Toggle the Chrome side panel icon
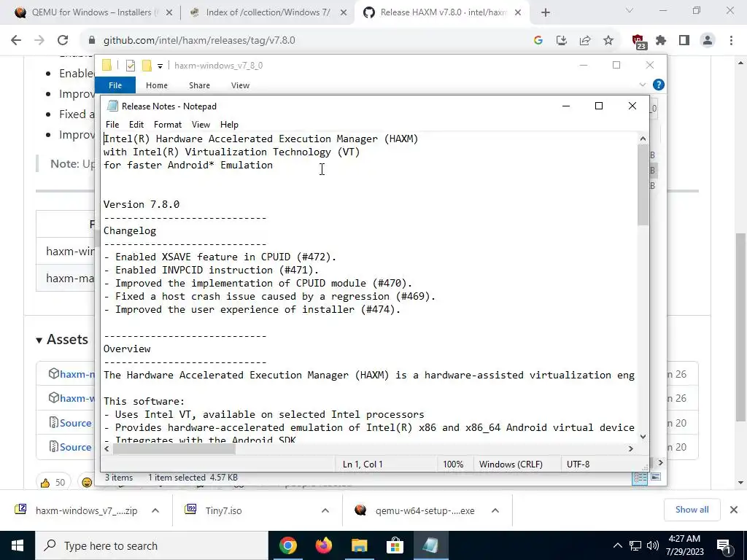 (684, 41)
